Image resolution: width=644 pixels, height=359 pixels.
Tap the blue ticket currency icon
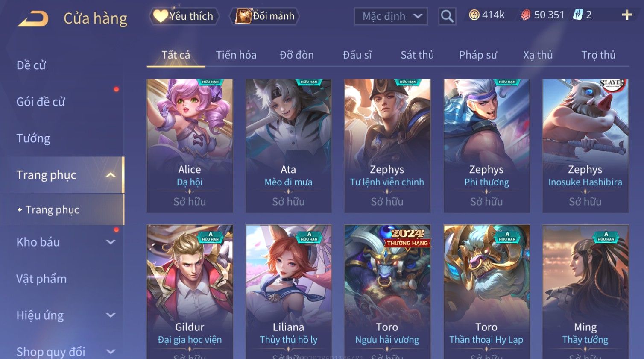tap(577, 15)
